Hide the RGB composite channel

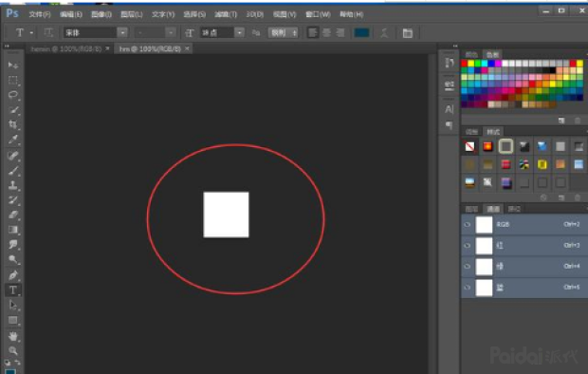click(x=468, y=225)
